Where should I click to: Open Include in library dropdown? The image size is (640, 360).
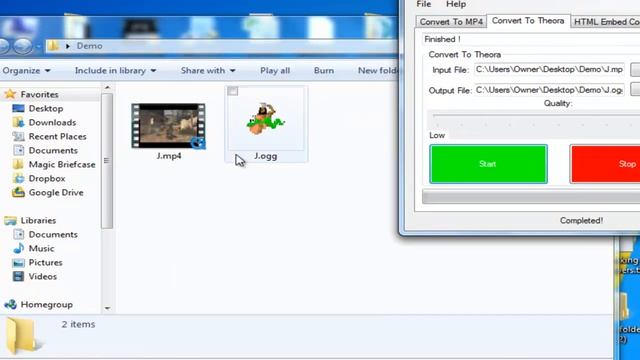[116, 71]
